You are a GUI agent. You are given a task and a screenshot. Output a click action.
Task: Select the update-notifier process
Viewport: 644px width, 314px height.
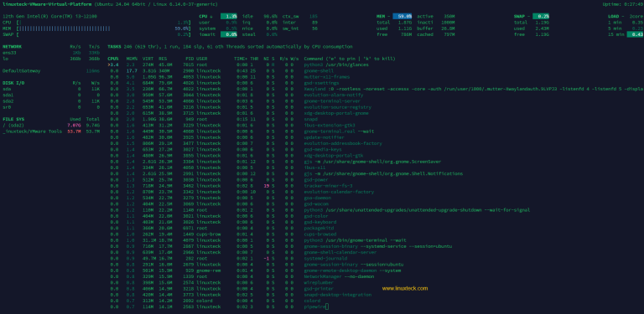point(324,137)
